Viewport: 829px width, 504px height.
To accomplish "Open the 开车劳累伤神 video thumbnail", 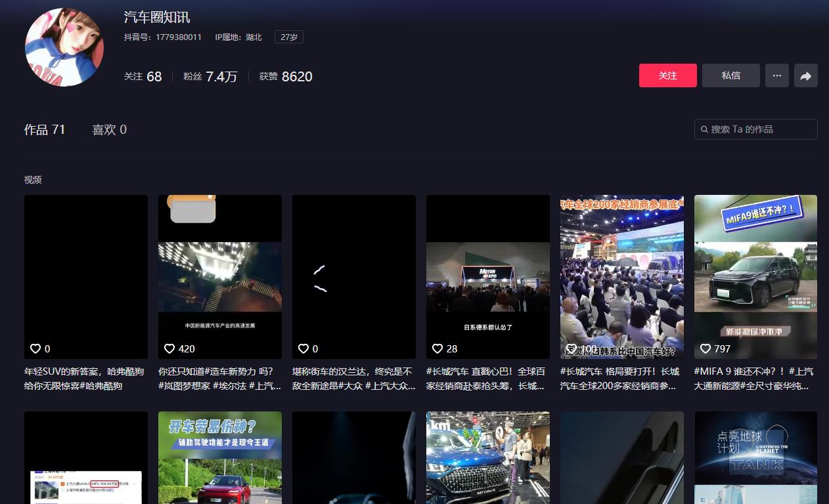I will point(220,457).
